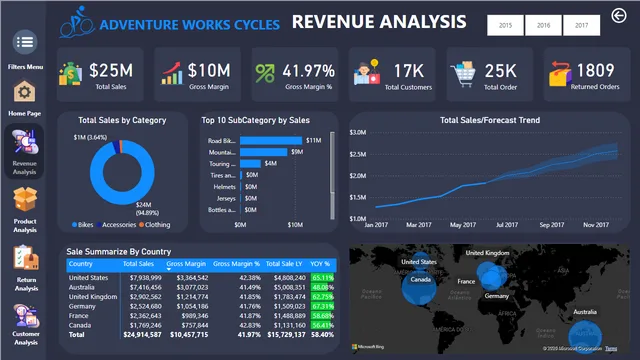Sort table by Country column header
The width and height of the screenshot is (640, 360).
[x=80, y=264]
